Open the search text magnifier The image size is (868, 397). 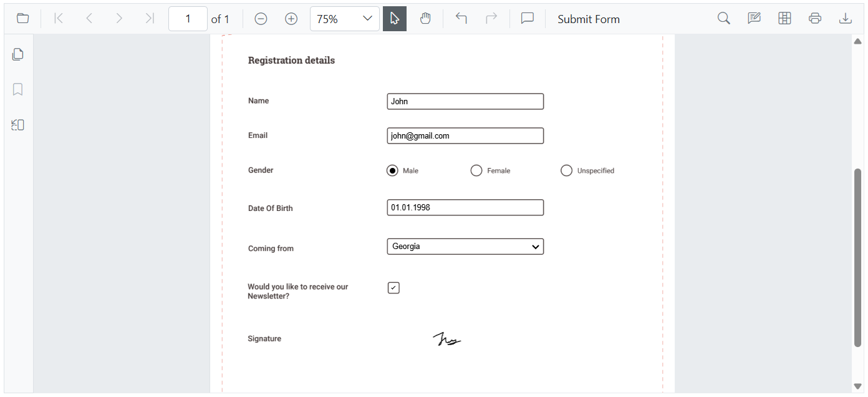pyautogui.click(x=724, y=19)
